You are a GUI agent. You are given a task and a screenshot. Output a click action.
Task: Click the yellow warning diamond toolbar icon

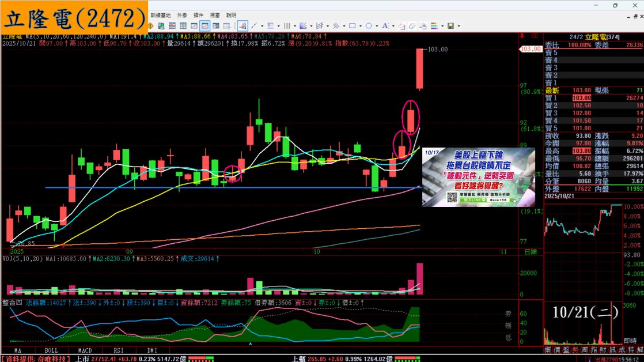(x=150, y=26)
